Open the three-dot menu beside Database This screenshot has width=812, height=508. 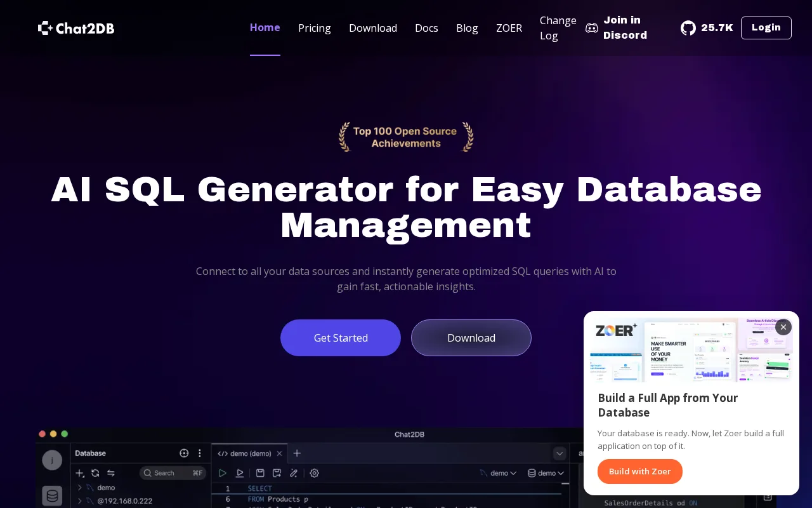pos(200,453)
